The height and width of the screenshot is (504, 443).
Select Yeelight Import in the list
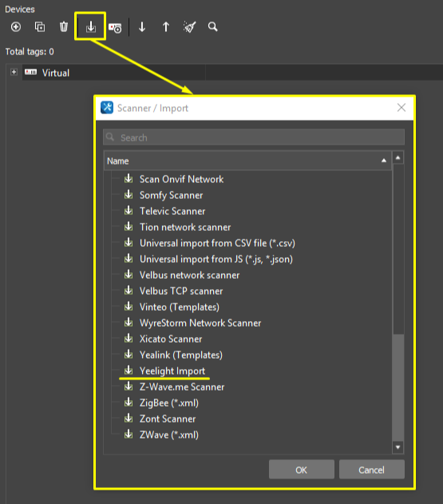tap(172, 371)
